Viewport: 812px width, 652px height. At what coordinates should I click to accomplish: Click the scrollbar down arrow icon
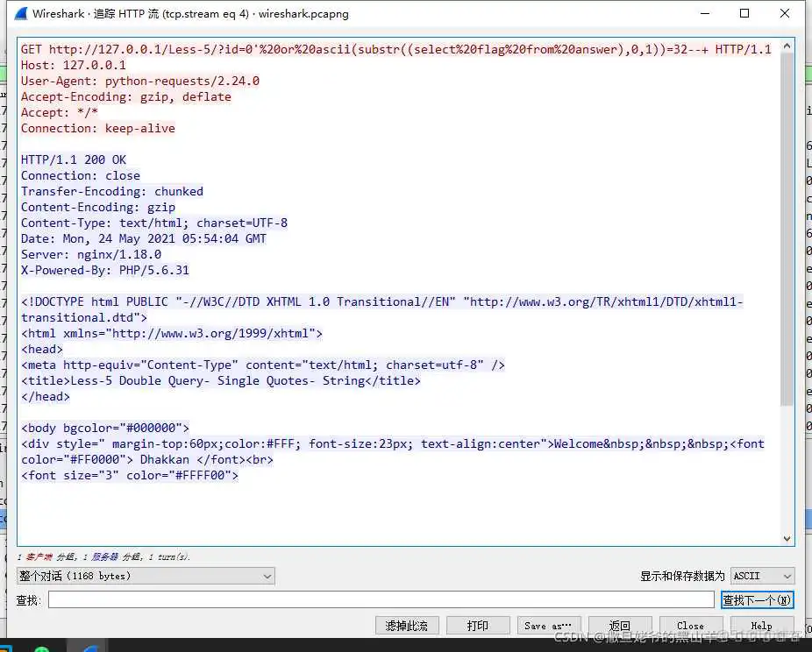point(787,538)
